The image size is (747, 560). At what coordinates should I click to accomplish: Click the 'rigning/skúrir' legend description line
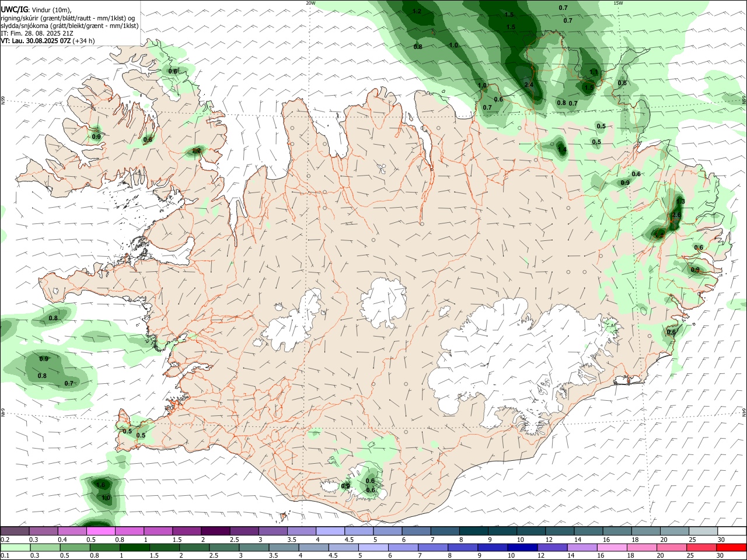[x=68, y=18]
